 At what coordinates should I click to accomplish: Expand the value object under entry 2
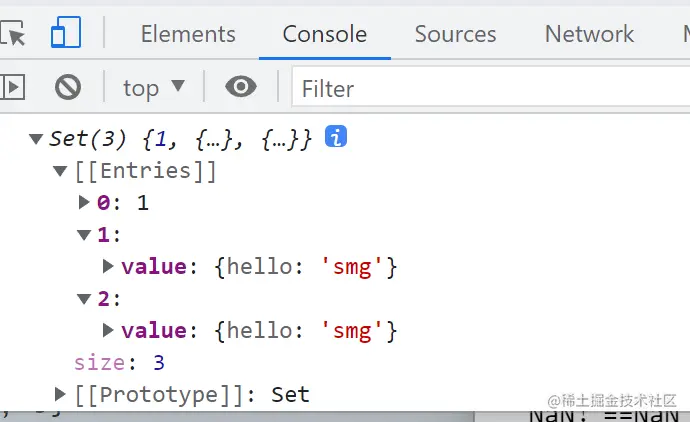pos(108,330)
